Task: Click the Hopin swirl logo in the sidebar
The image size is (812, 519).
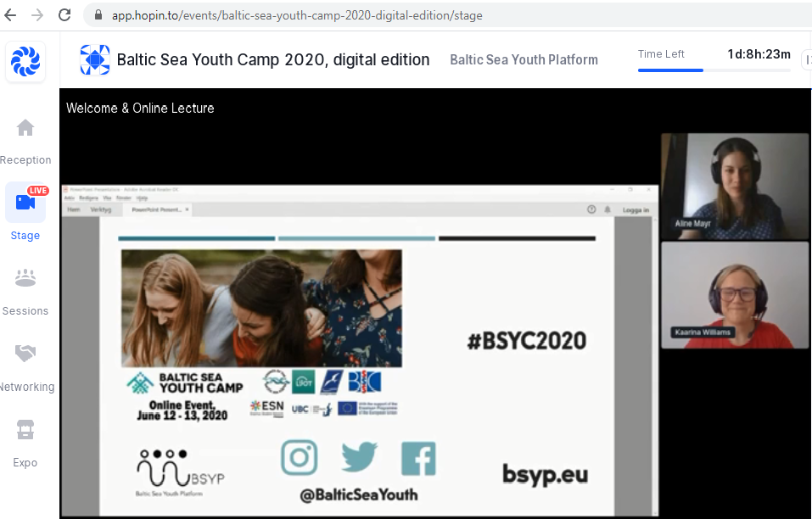Action: pos(25,62)
